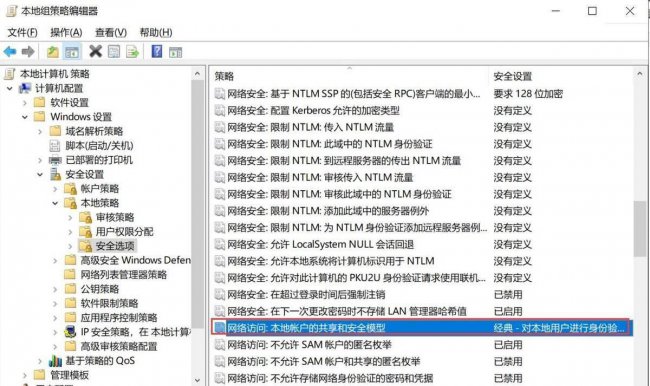Expand the 软件设置 node
Screen dimensions: 650x386
pyautogui.click(x=25, y=103)
